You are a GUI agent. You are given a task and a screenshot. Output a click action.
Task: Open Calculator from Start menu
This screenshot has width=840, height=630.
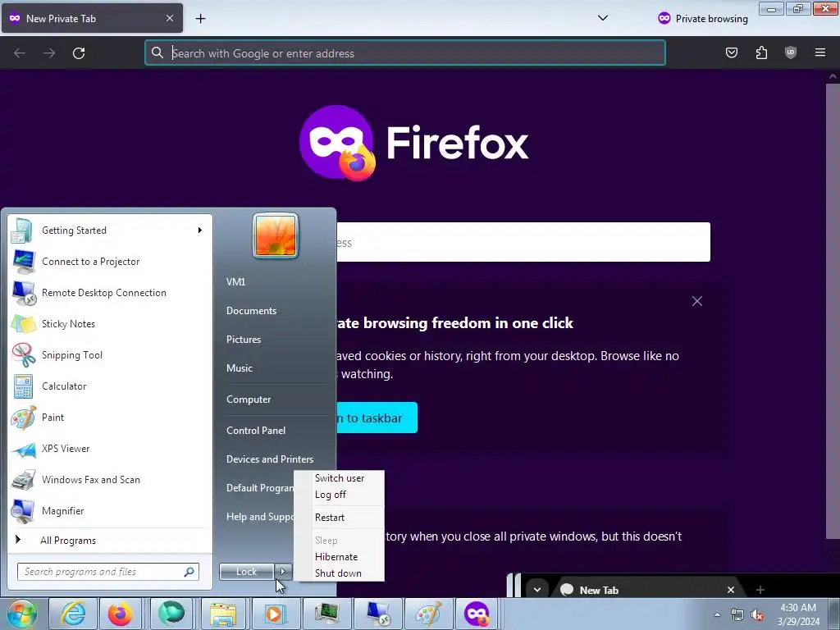pos(109,386)
